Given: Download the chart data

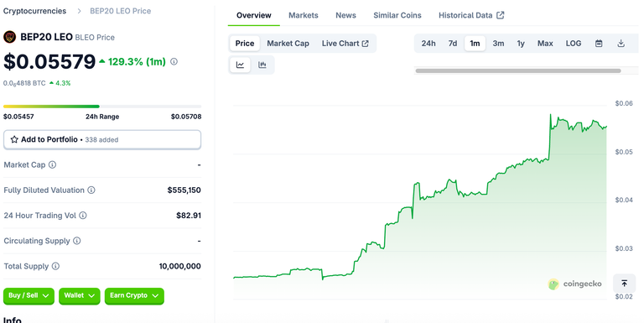Looking at the screenshot, I should (x=621, y=43).
